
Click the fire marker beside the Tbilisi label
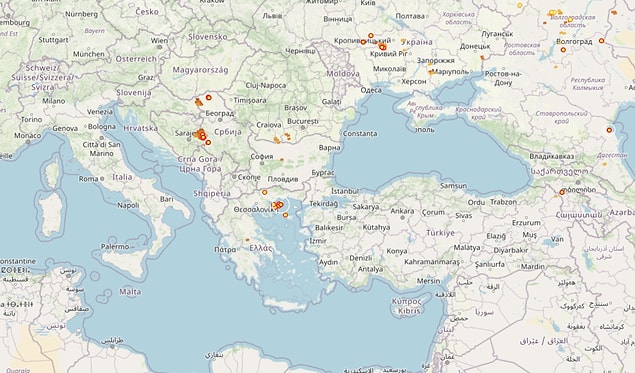(x=562, y=192)
